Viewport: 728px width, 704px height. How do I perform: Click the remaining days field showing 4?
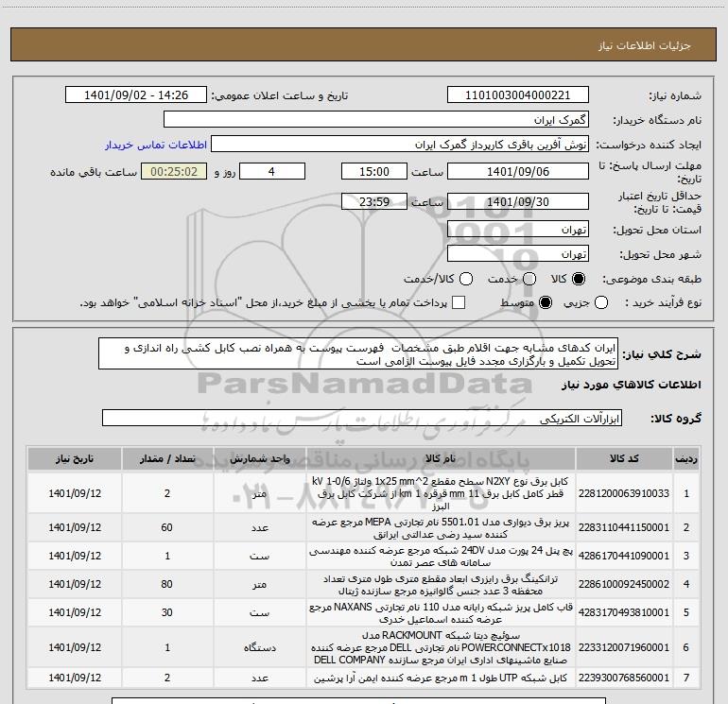(272, 172)
